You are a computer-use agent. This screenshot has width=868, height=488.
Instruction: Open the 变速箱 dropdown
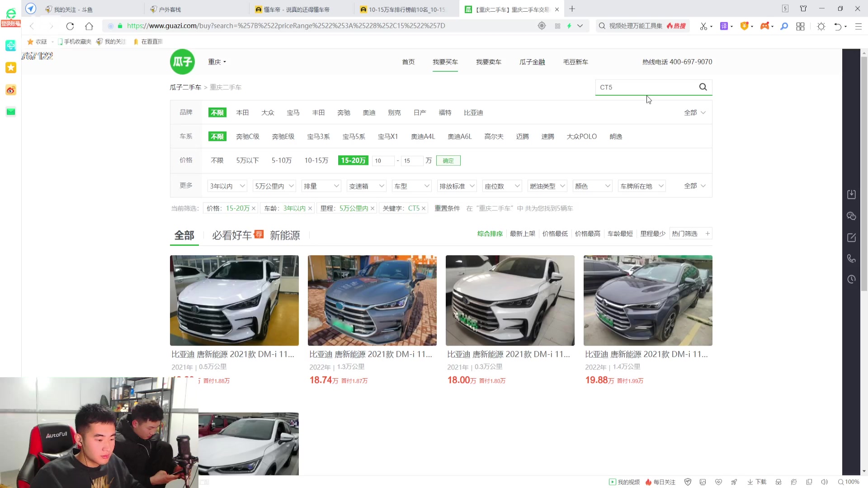tap(367, 186)
